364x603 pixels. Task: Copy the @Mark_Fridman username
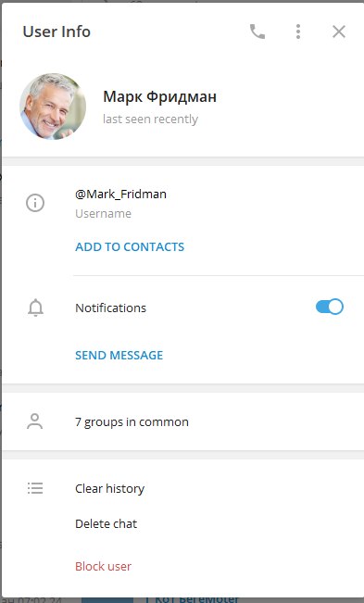pyautogui.click(x=120, y=194)
